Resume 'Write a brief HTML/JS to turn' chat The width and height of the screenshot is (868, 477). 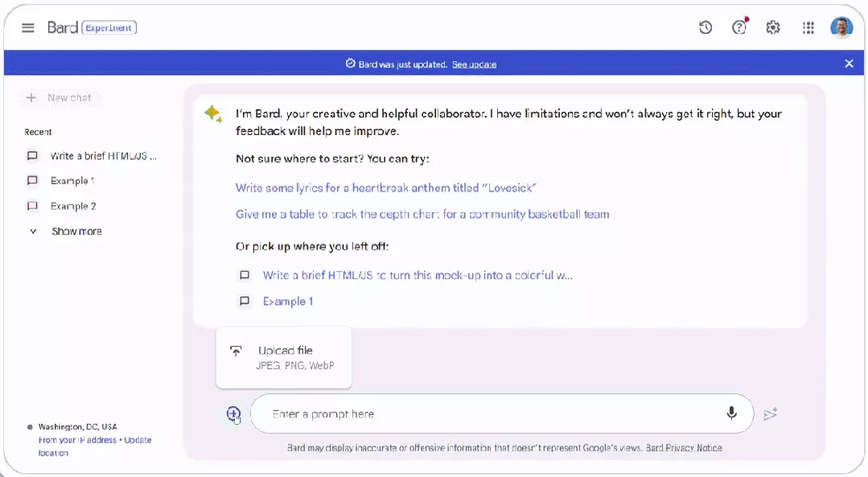418,275
